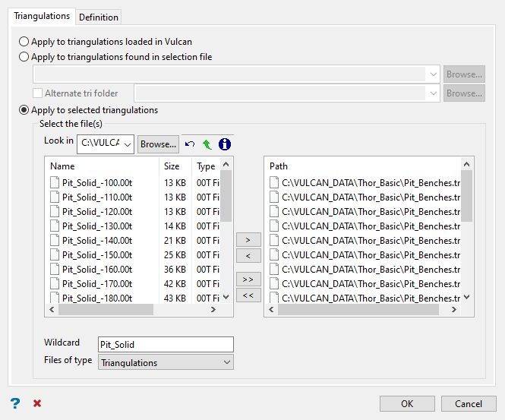This screenshot has height=420, width=505.
Task: Remove all files with the << button
Action: pyautogui.click(x=248, y=295)
